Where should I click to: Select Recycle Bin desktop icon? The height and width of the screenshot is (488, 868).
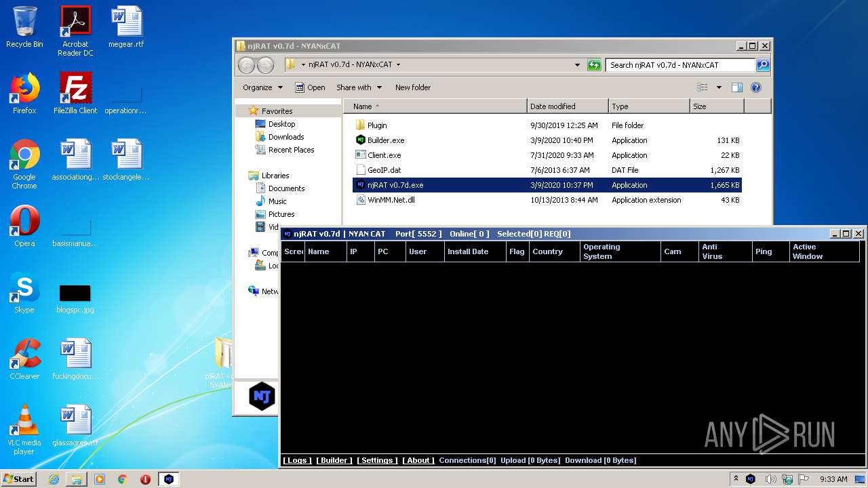tap(24, 27)
